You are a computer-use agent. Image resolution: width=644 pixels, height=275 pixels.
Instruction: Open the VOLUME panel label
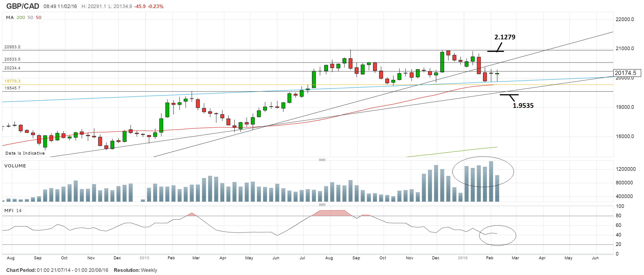pyautogui.click(x=15, y=166)
